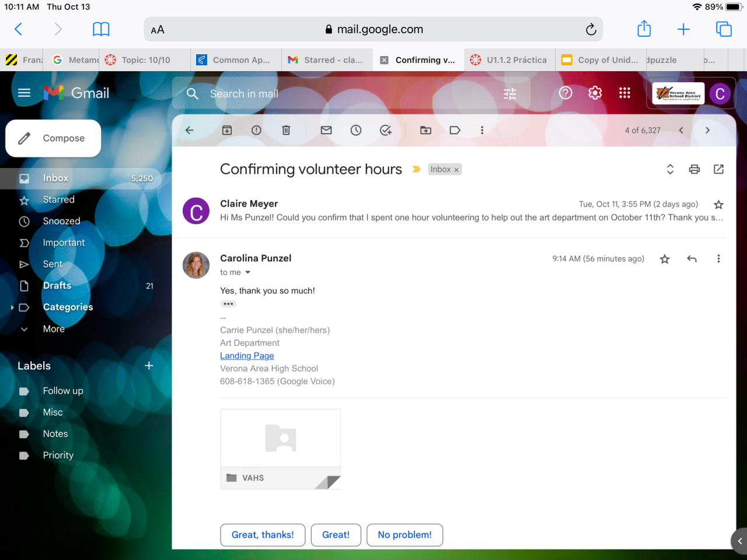
Task: Open more options for Carolina's message
Action: pos(718,259)
